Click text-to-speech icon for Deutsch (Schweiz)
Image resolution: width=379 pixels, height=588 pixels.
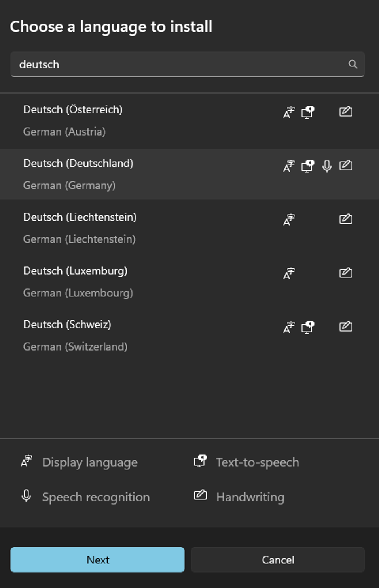(x=308, y=327)
